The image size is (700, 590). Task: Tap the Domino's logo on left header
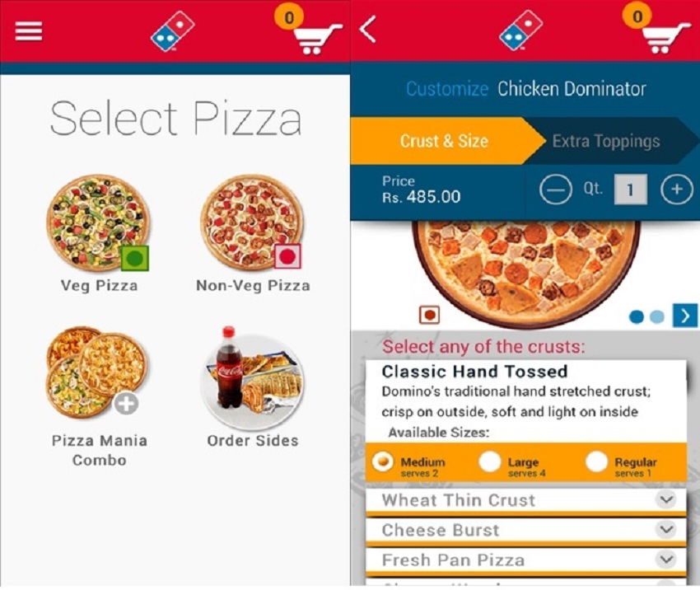click(x=173, y=31)
